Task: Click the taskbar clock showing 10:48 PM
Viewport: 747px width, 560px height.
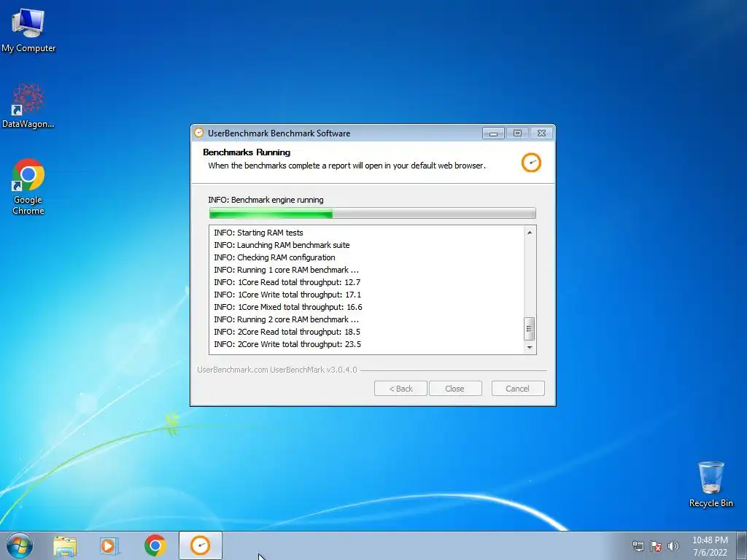Action: click(x=710, y=540)
